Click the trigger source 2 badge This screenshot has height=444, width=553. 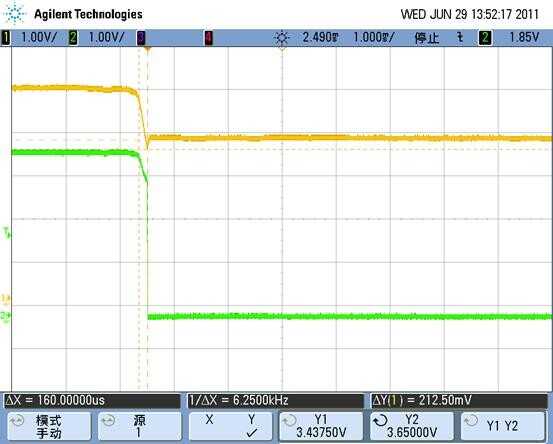coord(485,37)
